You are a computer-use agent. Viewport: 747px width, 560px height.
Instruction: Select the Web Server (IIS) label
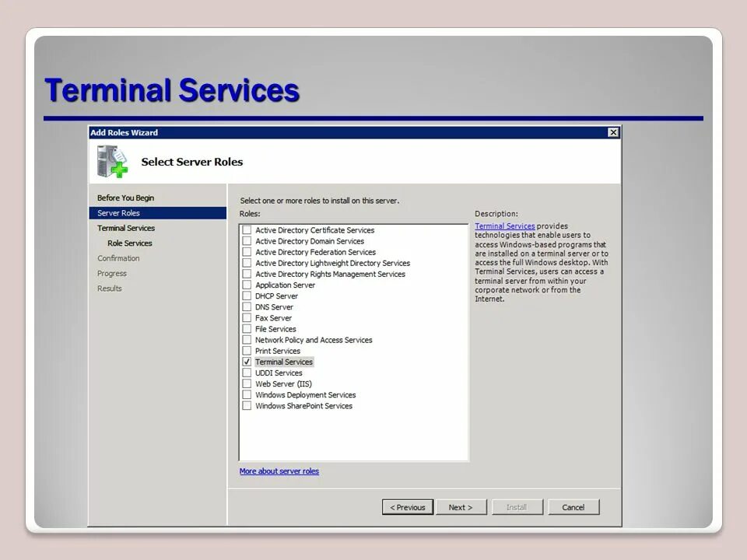[283, 383]
